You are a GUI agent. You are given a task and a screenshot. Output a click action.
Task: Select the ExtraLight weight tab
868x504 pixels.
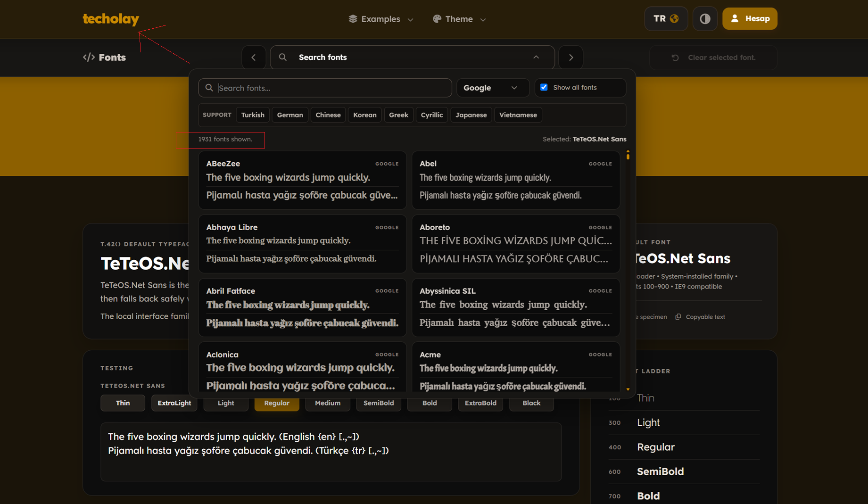pos(174,403)
